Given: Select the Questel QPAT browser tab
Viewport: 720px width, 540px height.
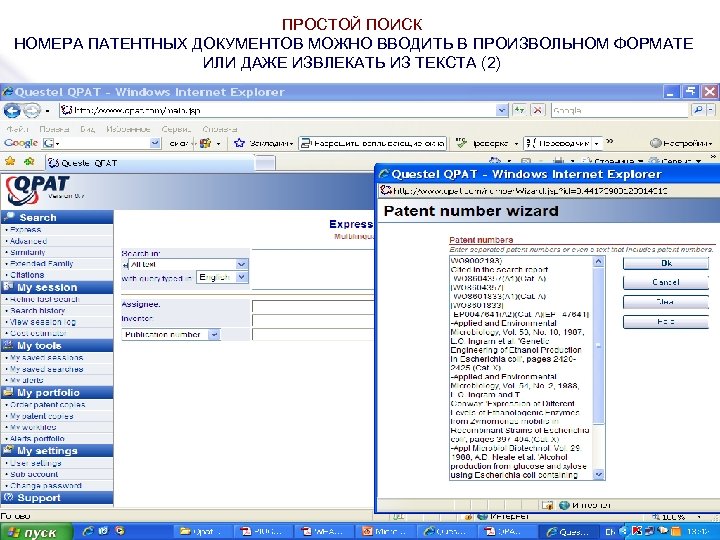Looking at the screenshot, I should (149, 163).
